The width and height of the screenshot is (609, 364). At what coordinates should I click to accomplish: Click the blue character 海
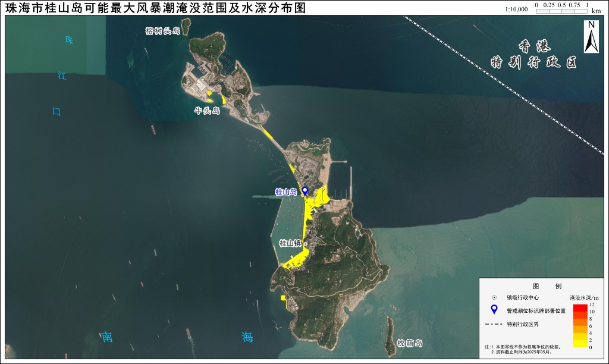tap(247, 337)
